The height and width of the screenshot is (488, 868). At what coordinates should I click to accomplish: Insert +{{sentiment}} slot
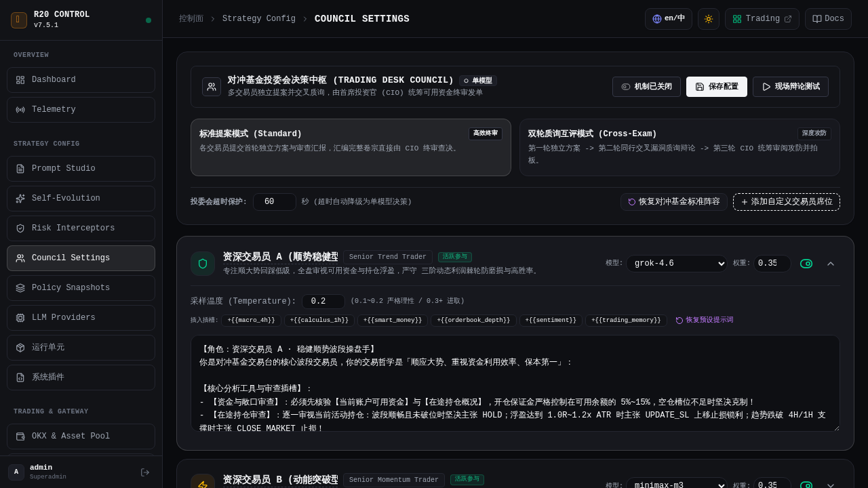551,321
